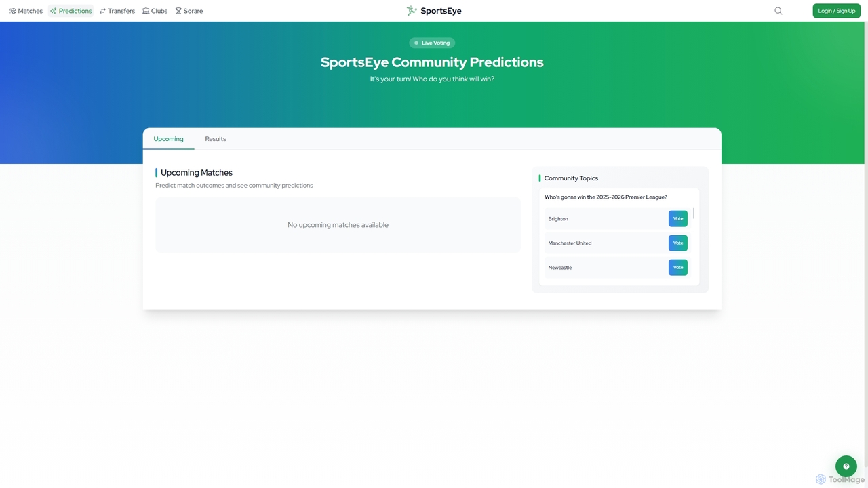Switch to the Results tab

(216, 139)
